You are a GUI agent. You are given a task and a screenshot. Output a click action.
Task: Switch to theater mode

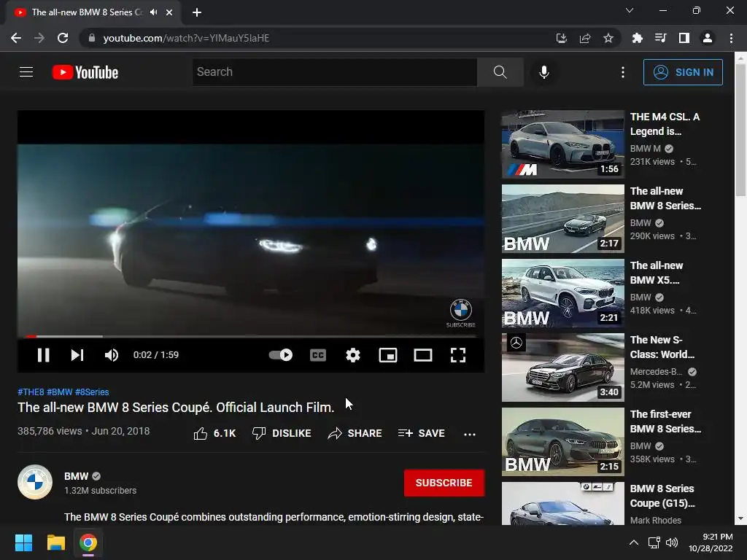423,355
